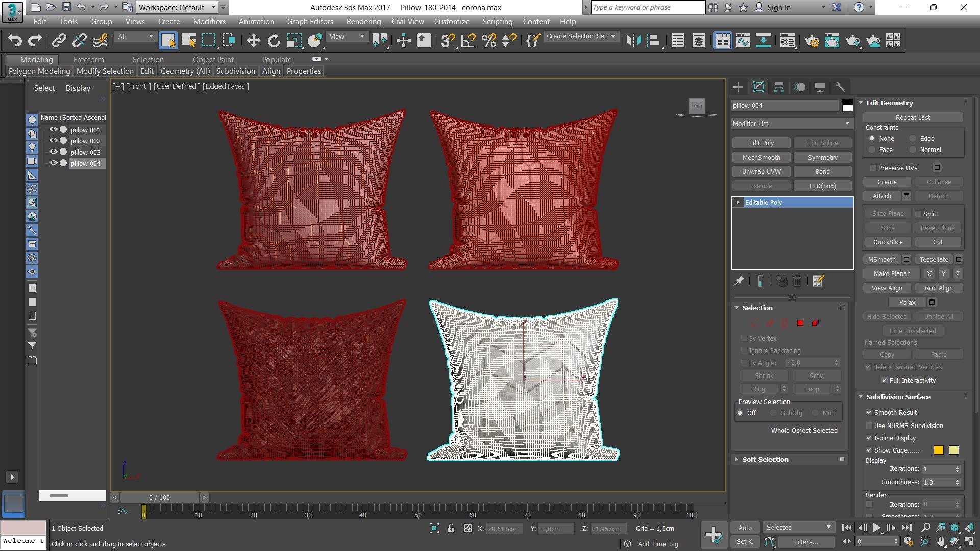
Task: Uncheck Smooth Result checkbox
Action: pos(869,412)
